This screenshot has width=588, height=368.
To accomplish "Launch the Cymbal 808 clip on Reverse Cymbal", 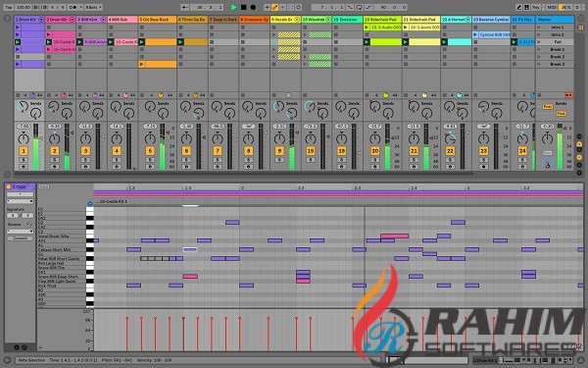I will point(475,34).
